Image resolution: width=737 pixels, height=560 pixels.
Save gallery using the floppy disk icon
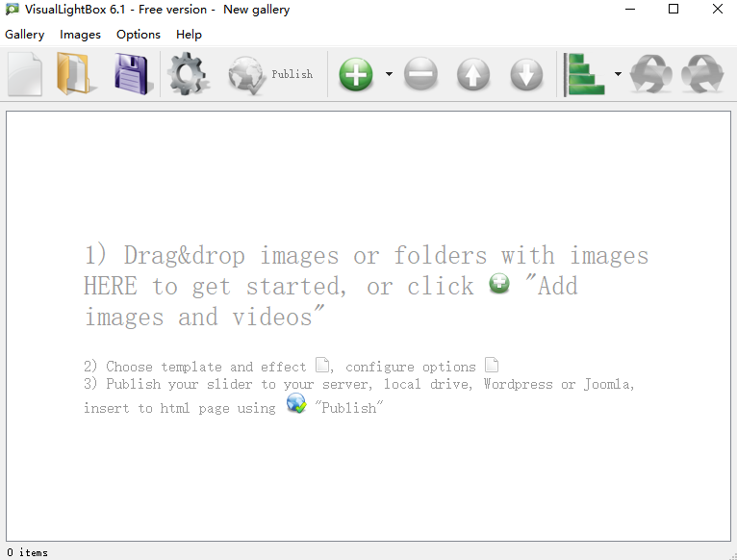(x=134, y=74)
